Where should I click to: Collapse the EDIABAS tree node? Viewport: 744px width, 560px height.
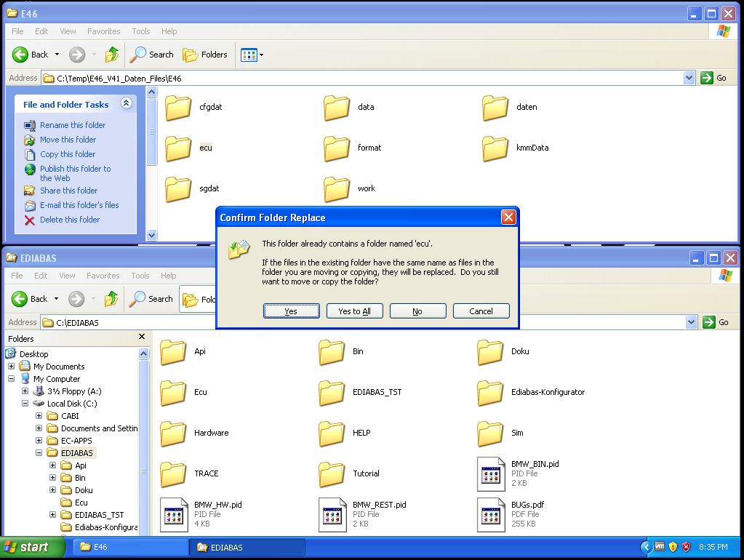(39, 453)
